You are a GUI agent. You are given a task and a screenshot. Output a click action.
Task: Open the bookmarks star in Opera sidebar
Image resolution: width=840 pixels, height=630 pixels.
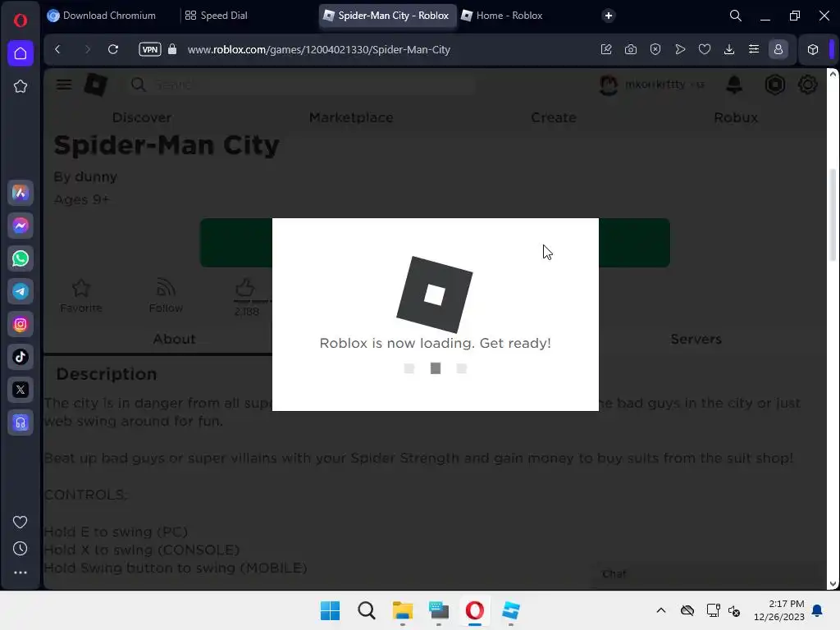[x=21, y=86]
